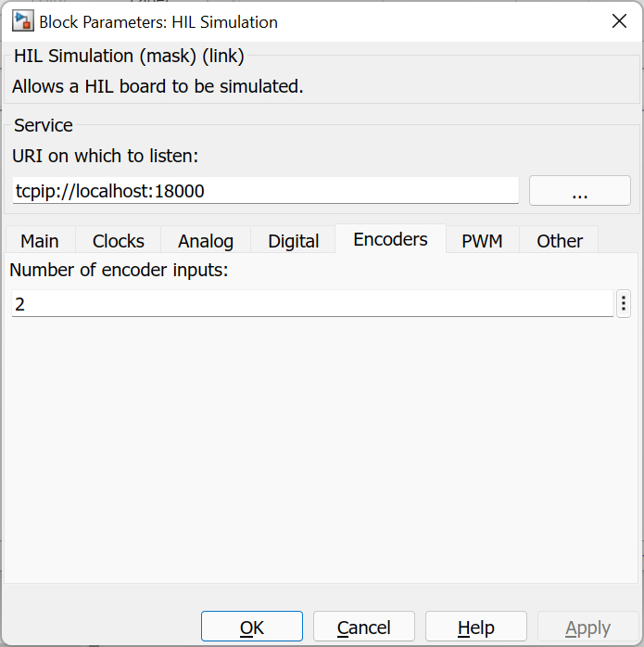This screenshot has width=644, height=647.
Task: Open the Clocks tab
Action: (x=119, y=241)
